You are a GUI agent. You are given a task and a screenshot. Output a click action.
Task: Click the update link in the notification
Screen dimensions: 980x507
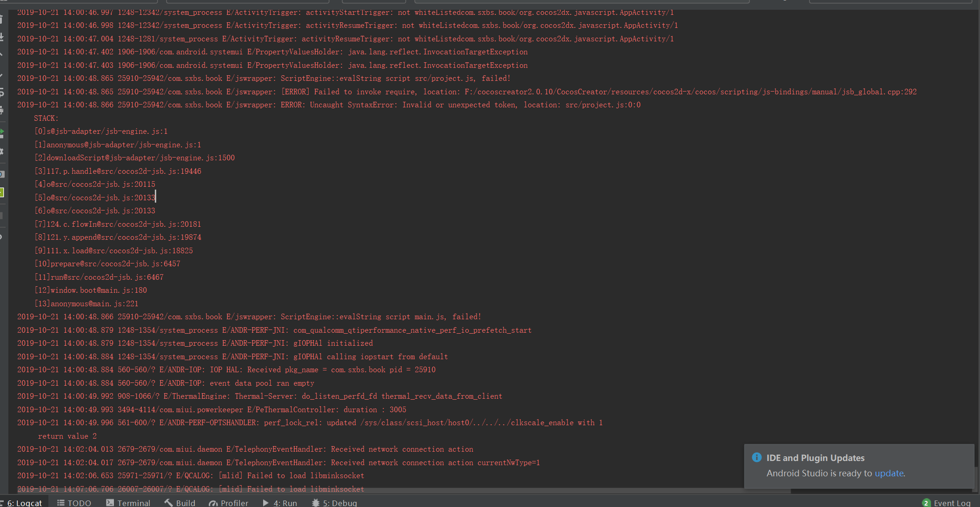[x=889, y=473]
